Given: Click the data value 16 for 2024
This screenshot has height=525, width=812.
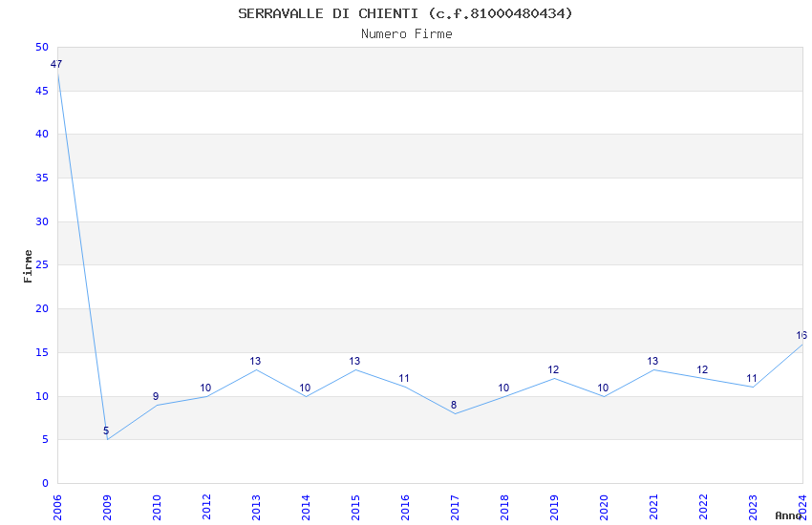Looking at the screenshot, I should coord(801,335).
